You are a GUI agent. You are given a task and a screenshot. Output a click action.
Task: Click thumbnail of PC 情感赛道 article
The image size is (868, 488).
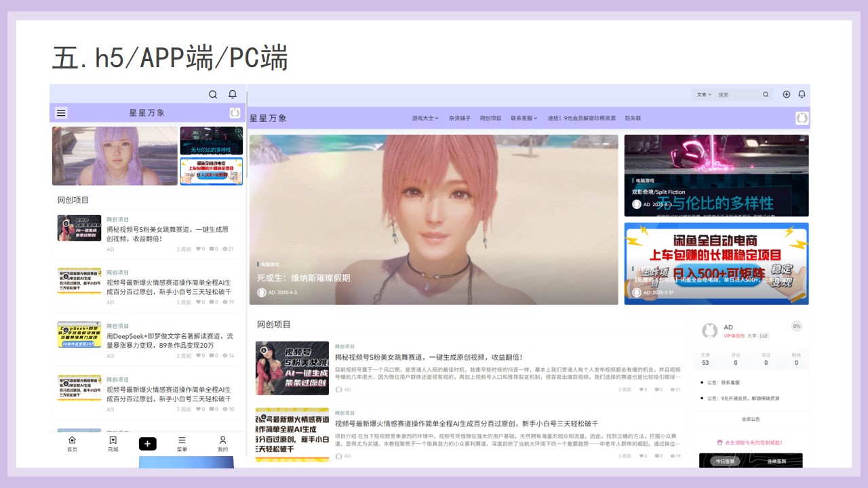tap(292, 434)
